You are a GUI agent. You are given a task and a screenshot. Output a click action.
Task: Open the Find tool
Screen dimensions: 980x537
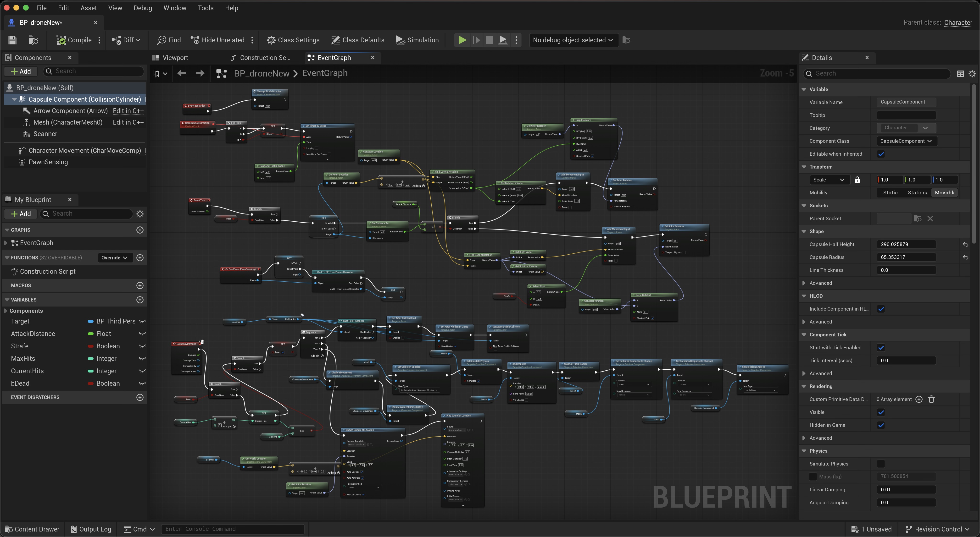coord(169,40)
